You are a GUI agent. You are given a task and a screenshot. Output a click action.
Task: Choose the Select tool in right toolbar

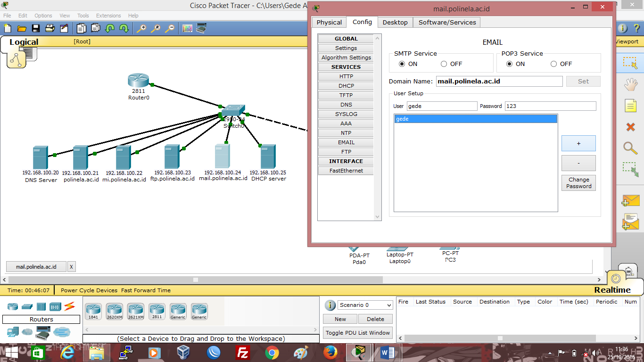click(x=630, y=63)
